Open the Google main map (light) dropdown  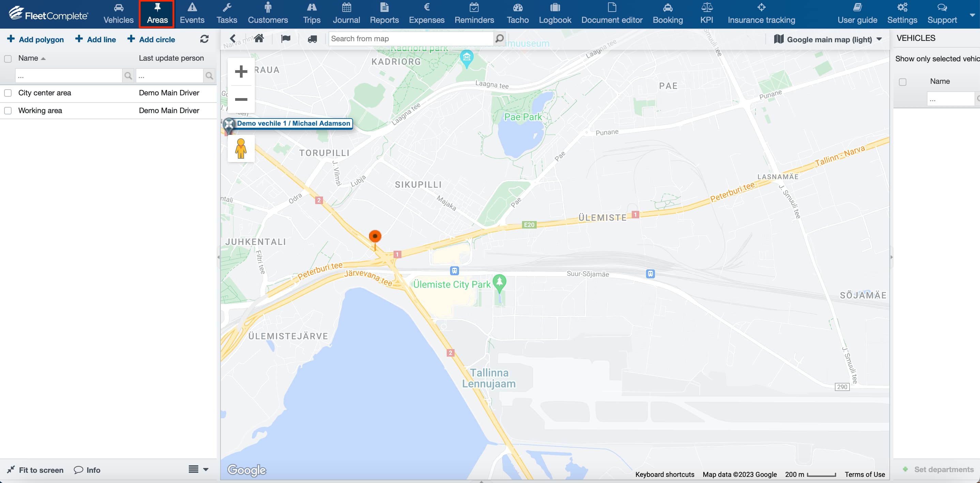tap(828, 40)
